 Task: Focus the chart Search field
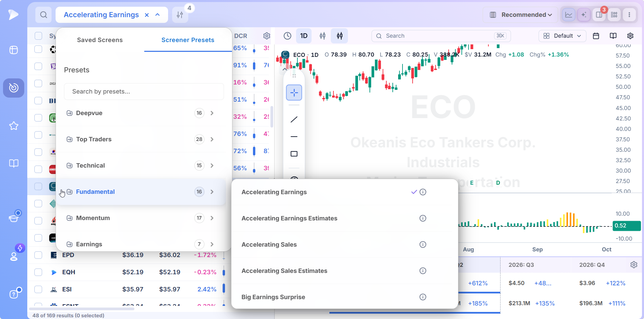coord(441,36)
